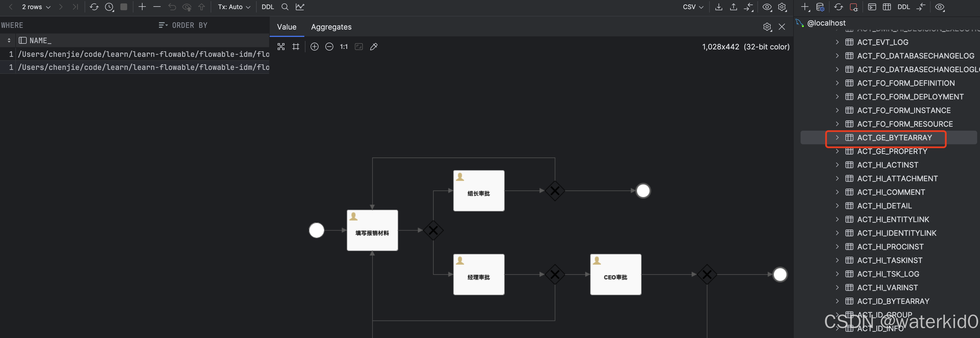Screen dimensions: 980x338
Task: Pick color with the eyedropper tool
Action: click(x=374, y=46)
